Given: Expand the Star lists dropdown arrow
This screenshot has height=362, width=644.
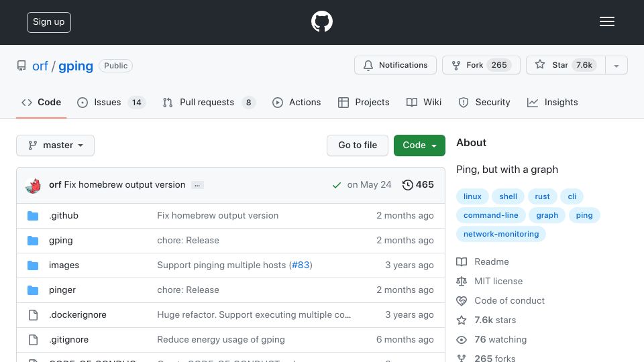Looking at the screenshot, I should (616, 66).
